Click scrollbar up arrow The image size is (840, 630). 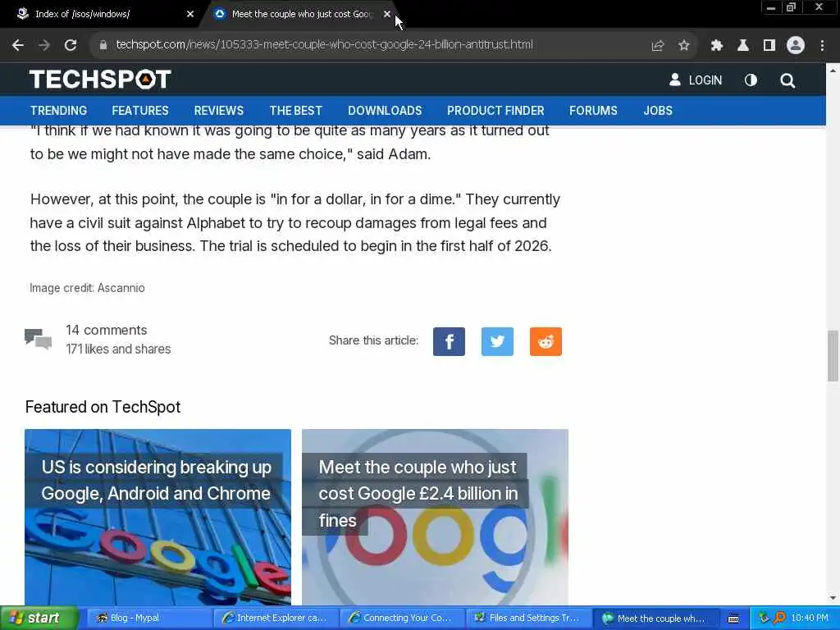(833, 71)
